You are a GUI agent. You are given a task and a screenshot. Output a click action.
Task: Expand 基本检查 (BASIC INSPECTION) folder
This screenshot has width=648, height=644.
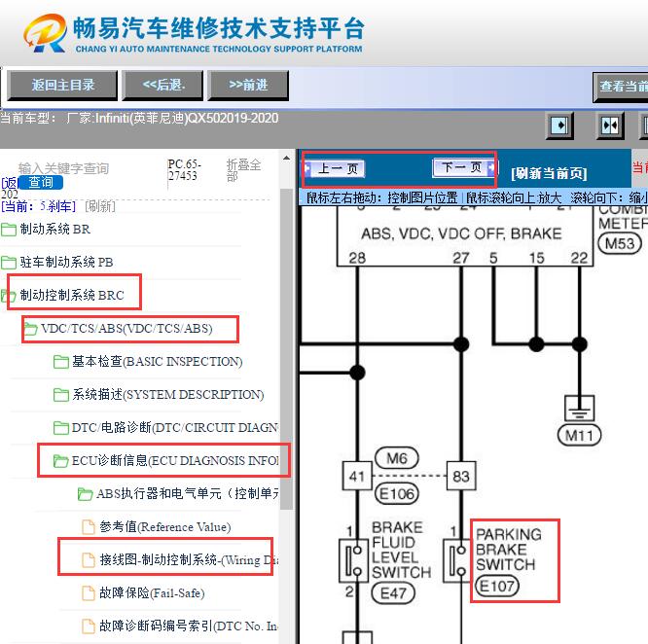click(157, 362)
